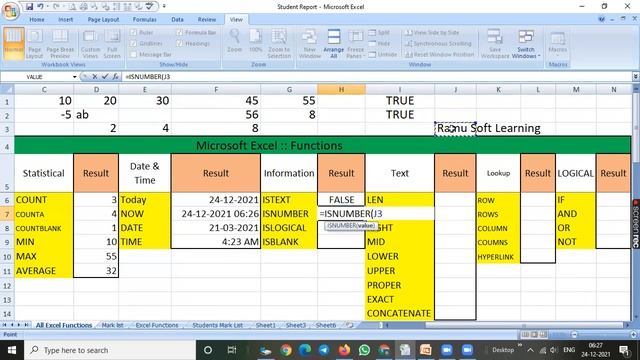Toggle the Gridlines checkbox

133,43
